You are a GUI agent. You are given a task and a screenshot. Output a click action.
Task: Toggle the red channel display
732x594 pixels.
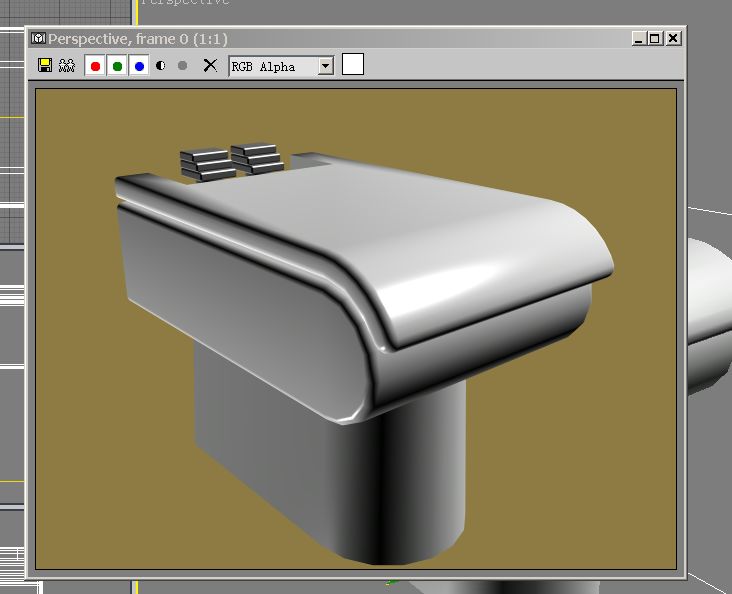click(95, 66)
